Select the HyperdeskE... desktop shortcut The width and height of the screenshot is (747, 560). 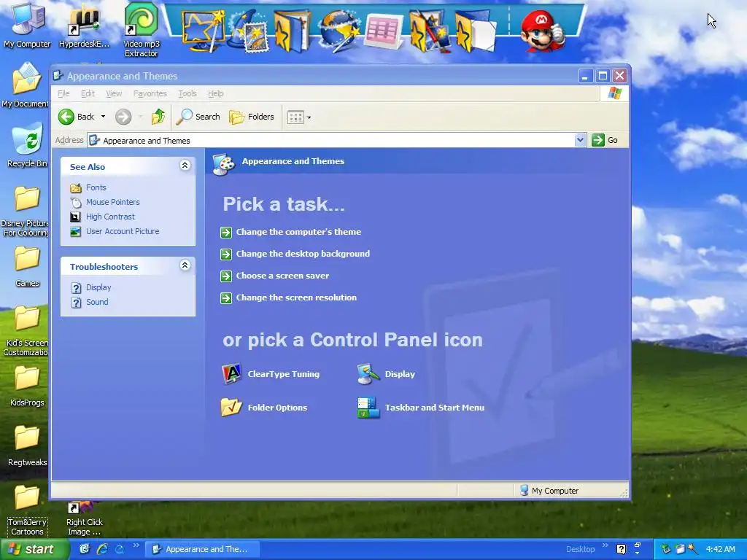coord(85,26)
